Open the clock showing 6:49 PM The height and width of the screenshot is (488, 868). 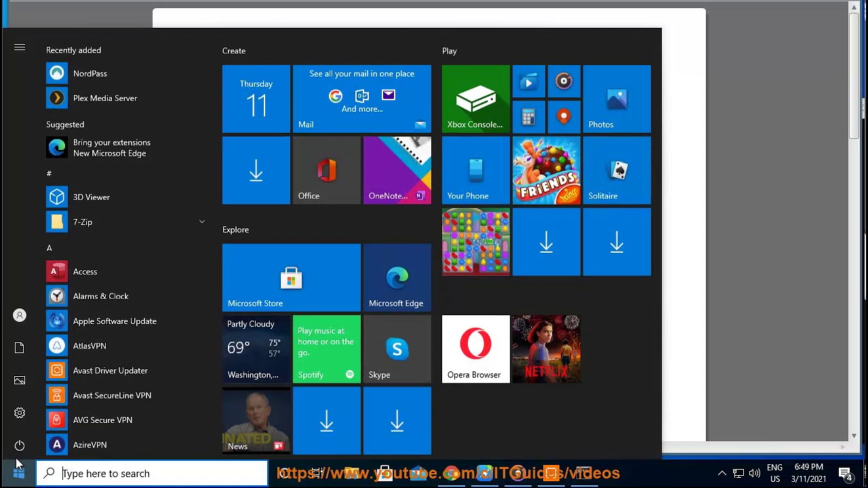(809, 474)
